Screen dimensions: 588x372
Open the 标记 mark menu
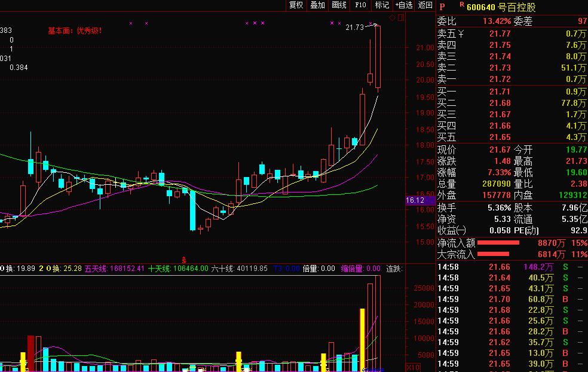(382, 5)
